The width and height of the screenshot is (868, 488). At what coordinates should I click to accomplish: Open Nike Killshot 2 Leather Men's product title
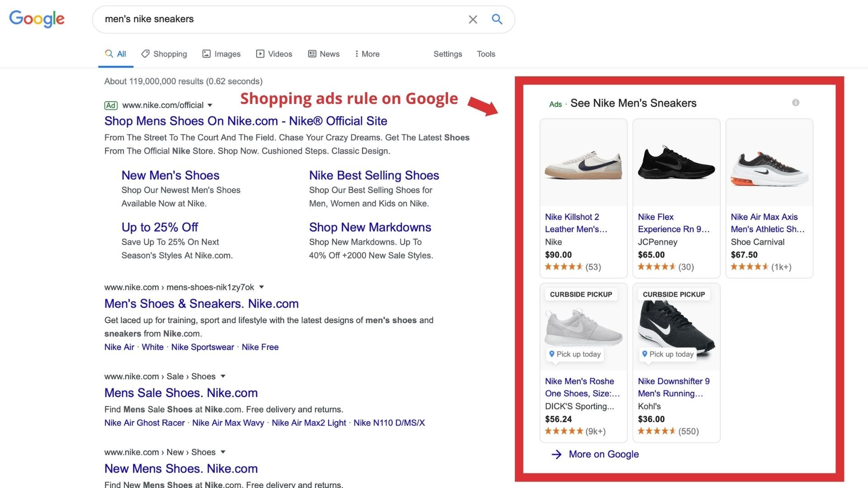point(576,223)
